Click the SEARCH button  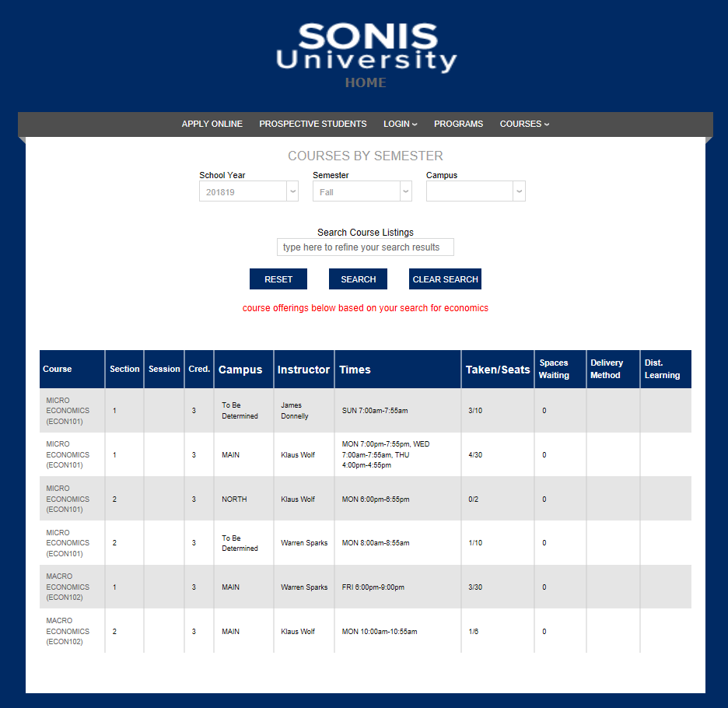[x=358, y=279]
